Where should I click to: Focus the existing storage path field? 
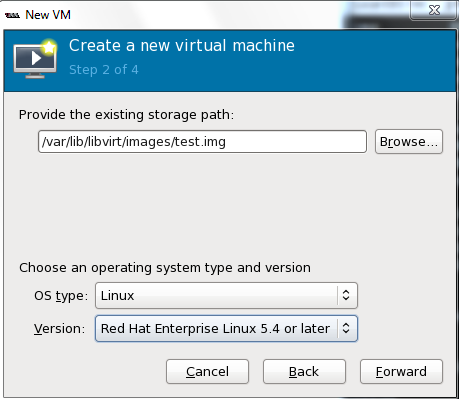(202, 142)
